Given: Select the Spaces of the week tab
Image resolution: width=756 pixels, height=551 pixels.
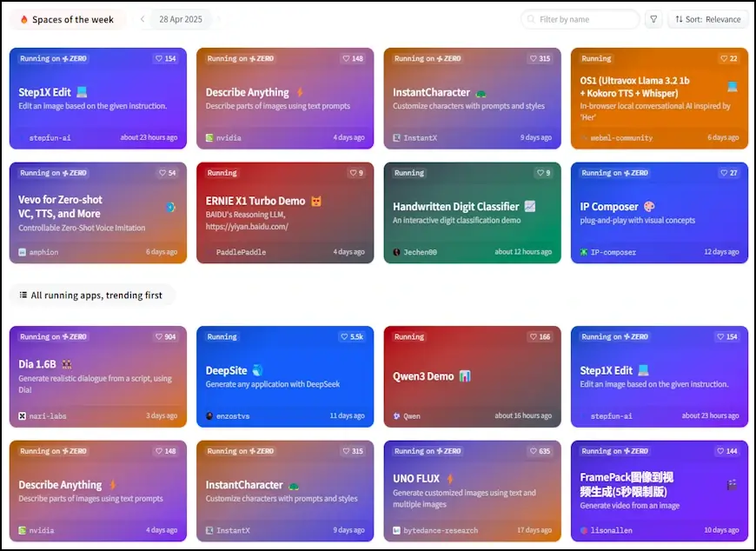Looking at the screenshot, I should coord(67,19).
